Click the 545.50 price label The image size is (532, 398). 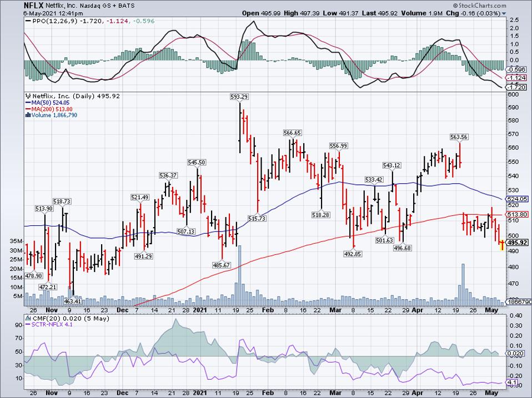pyautogui.click(x=197, y=163)
